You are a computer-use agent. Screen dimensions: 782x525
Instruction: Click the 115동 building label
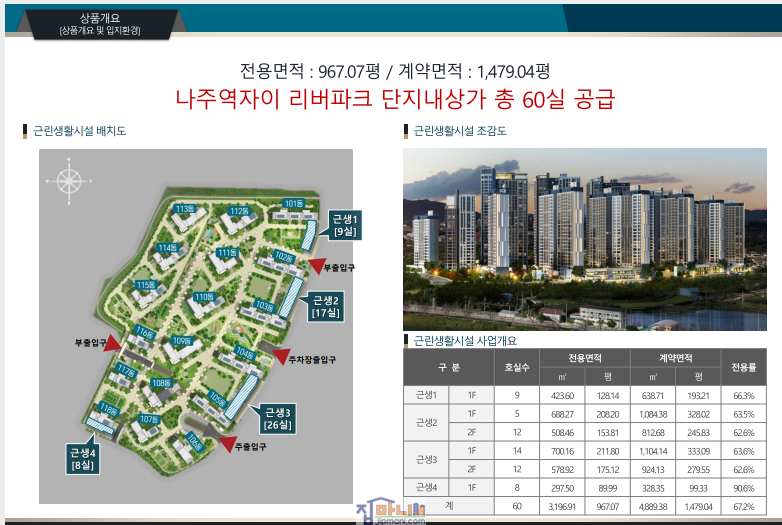(x=146, y=285)
